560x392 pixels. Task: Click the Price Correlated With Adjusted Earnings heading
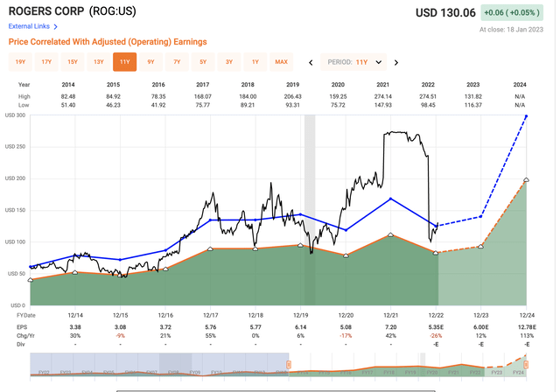click(108, 42)
